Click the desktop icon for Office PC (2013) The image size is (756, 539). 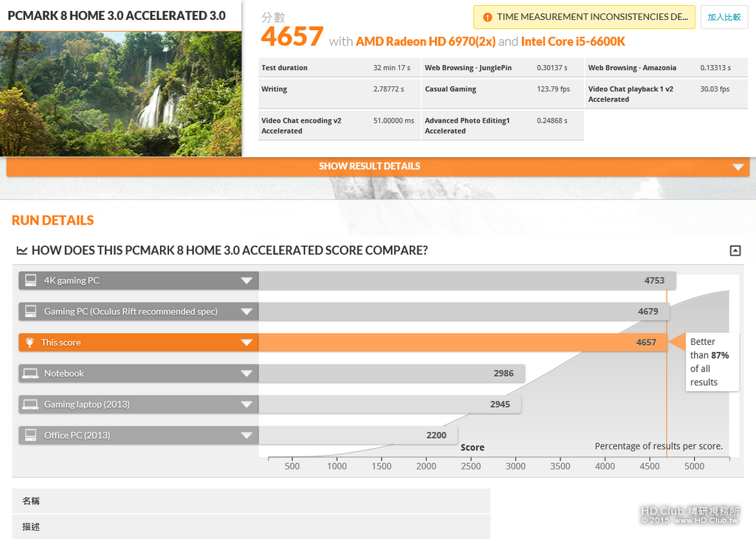[x=31, y=435]
